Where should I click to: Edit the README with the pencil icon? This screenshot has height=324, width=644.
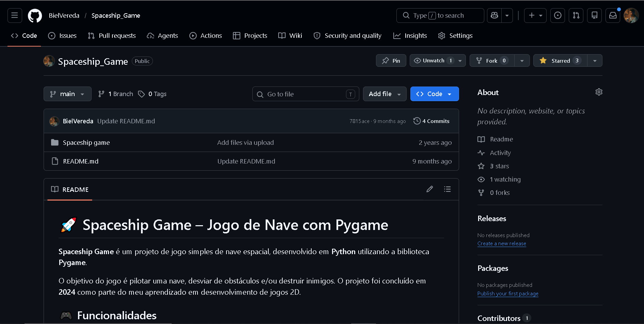point(430,189)
